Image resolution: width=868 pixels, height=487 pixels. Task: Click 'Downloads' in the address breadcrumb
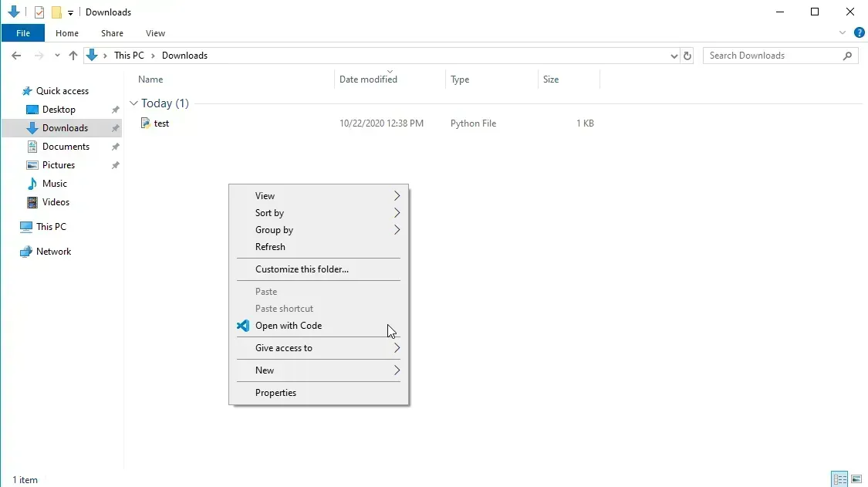(185, 56)
